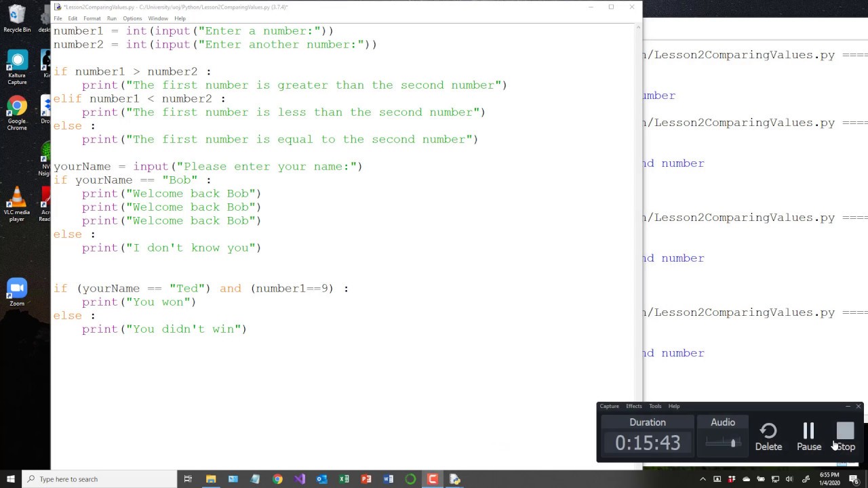Stop the screen recording

[845, 437]
